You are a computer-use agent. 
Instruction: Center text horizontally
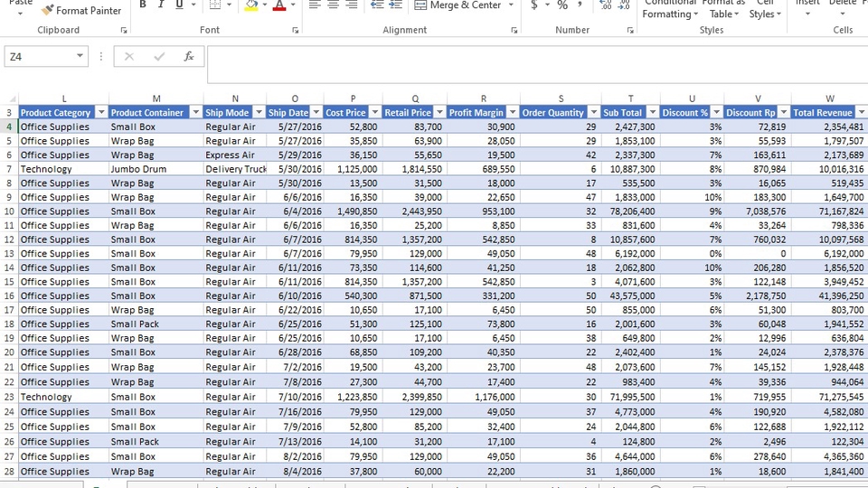point(333,5)
